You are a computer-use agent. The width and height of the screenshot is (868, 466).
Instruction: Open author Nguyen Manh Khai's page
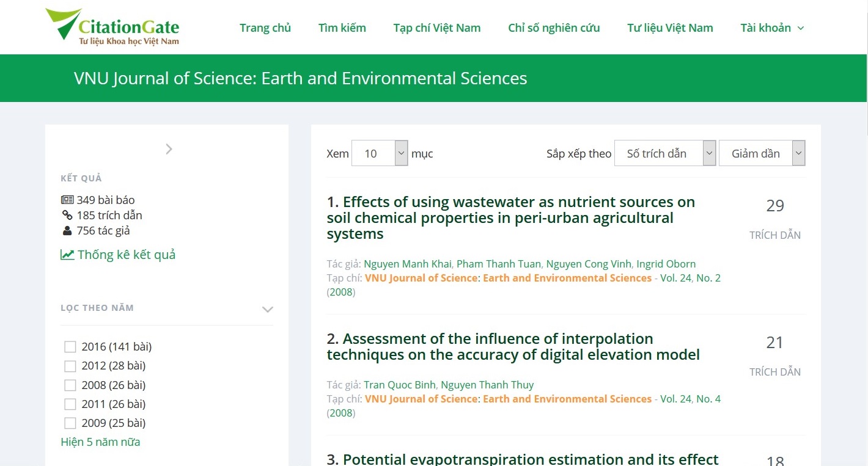point(407,264)
